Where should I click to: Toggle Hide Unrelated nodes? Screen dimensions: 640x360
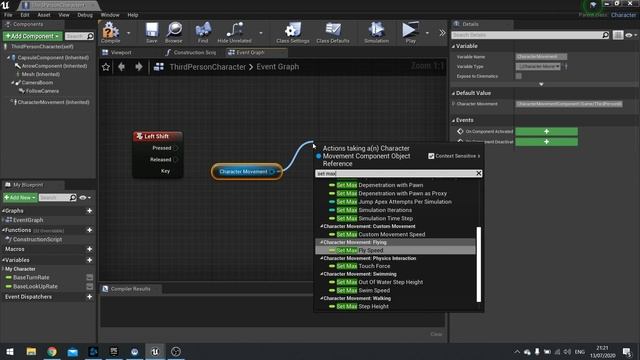[234, 32]
